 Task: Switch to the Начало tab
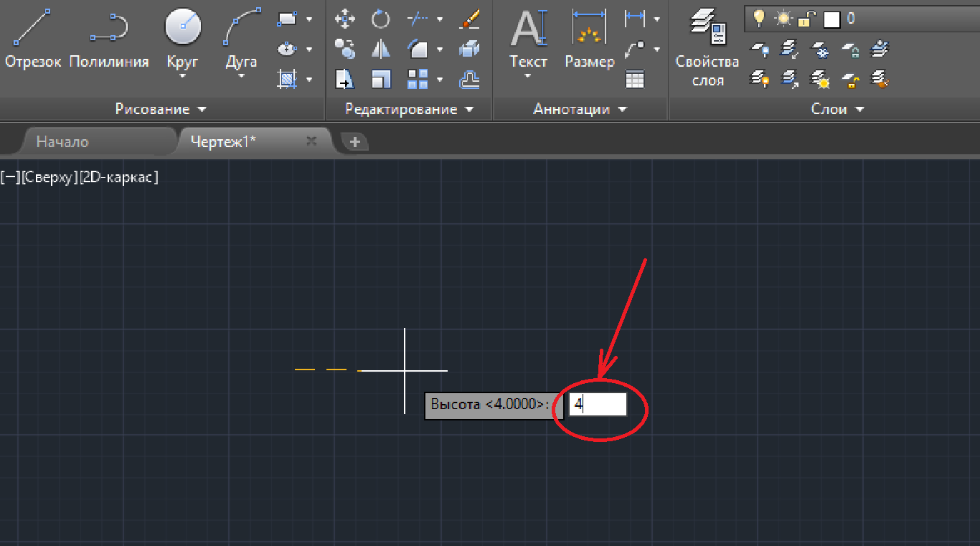point(62,142)
